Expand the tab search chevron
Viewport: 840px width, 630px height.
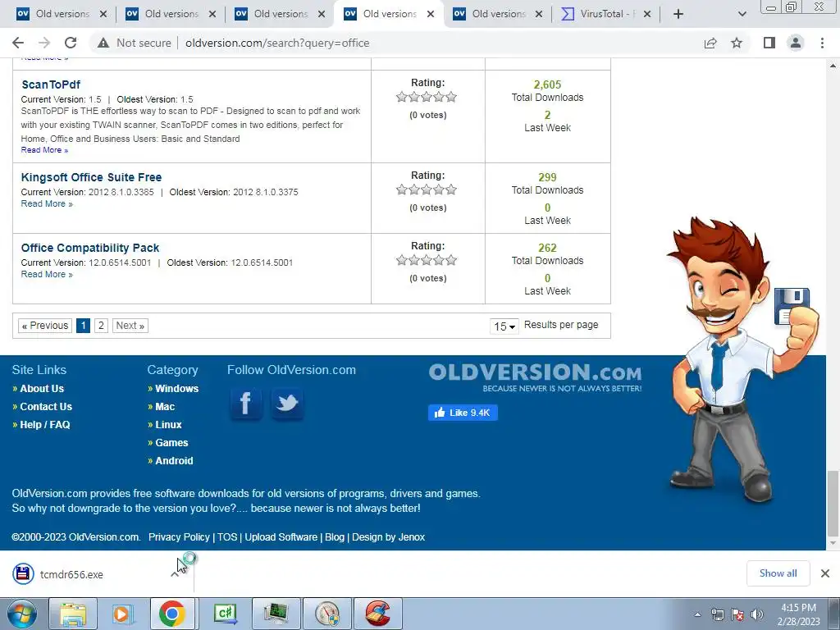(x=742, y=14)
